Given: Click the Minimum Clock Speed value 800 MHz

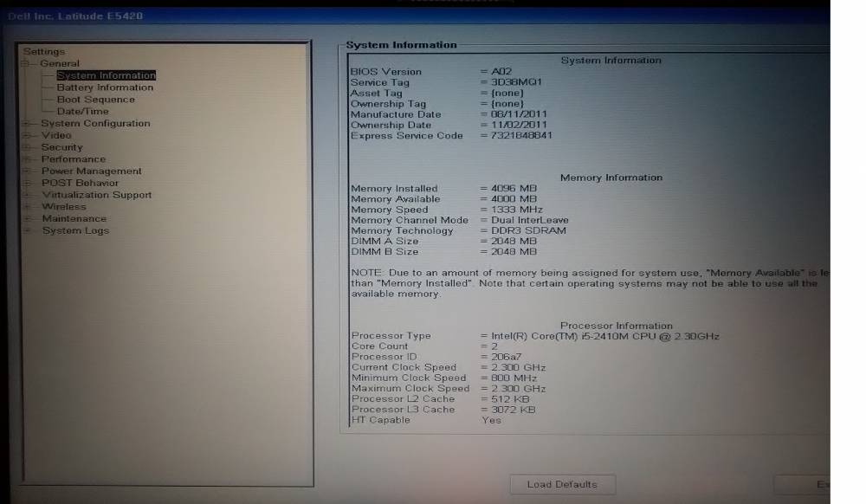Looking at the screenshot, I should pos(514,378).
